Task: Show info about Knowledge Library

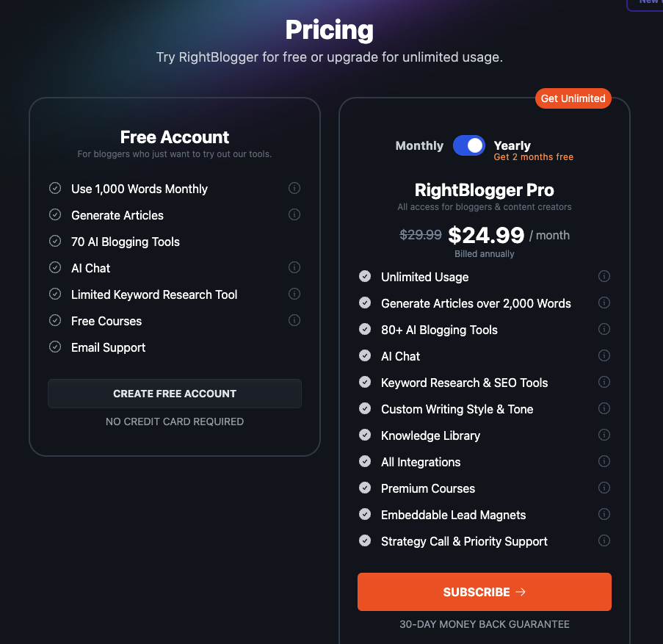Action: point(604,435)
